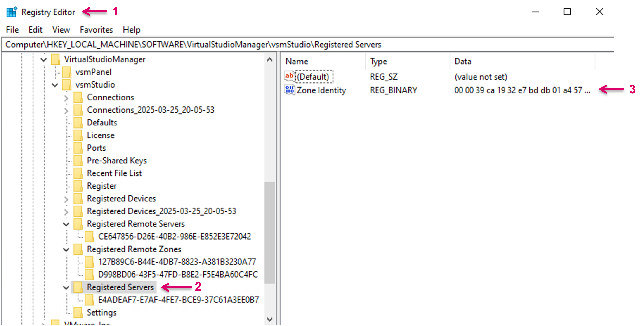Select the Recent File List key
644x326 pixels.
114,173
